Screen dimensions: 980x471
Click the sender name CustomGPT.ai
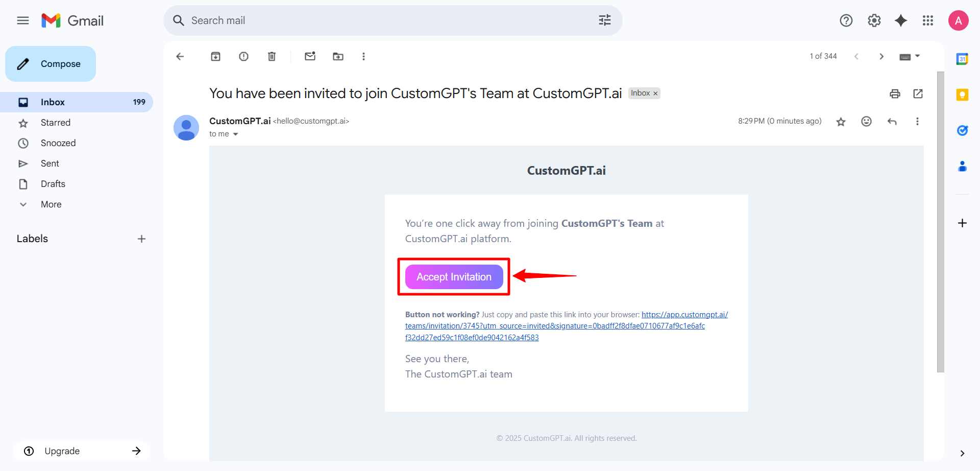[240, 121]
